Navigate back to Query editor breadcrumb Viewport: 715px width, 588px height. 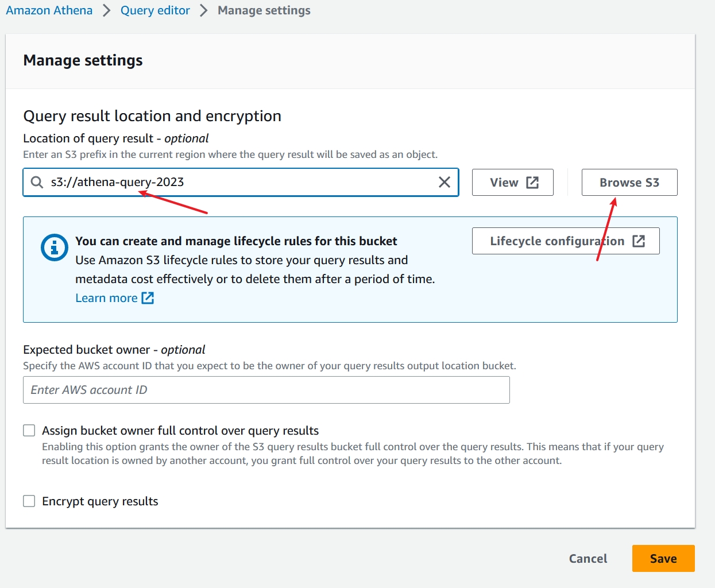pos(155,10)
